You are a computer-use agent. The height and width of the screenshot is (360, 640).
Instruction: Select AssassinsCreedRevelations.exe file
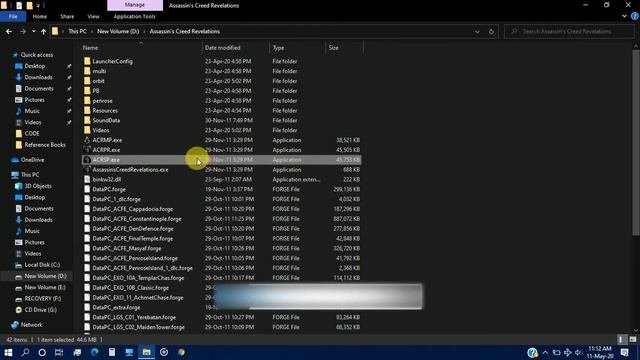pos(130,169)
